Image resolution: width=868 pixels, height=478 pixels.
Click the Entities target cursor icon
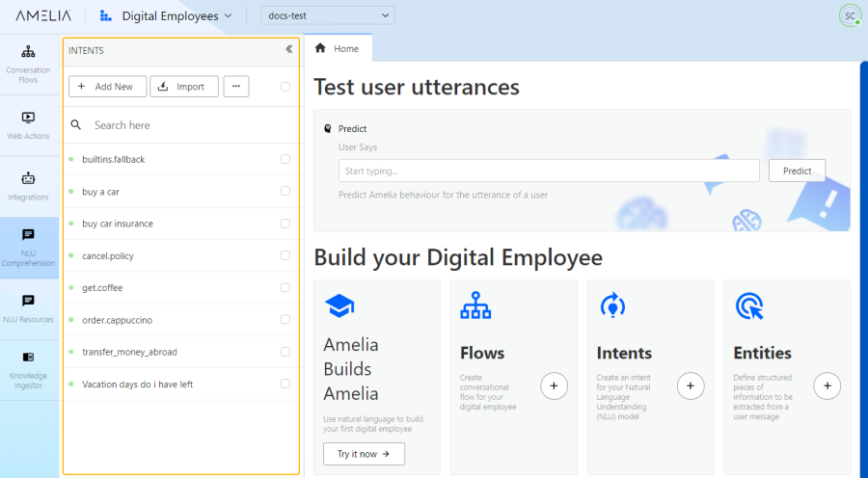pyautogui.click(x=749, y=305)
